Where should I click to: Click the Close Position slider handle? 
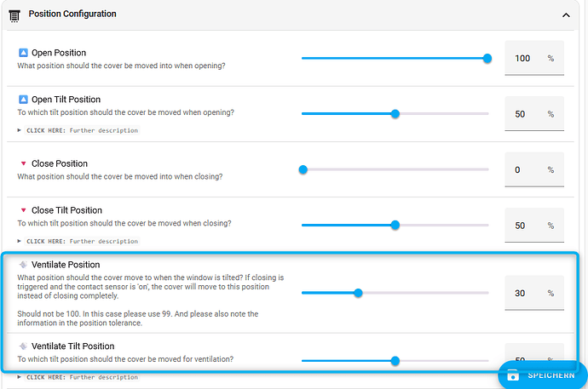(303, 169)
